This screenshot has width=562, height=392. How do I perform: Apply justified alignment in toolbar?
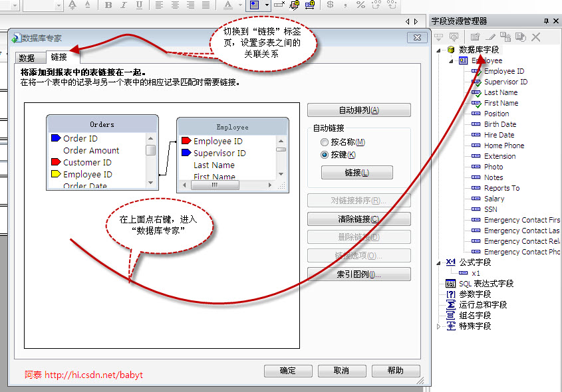[x=206, y=5]
